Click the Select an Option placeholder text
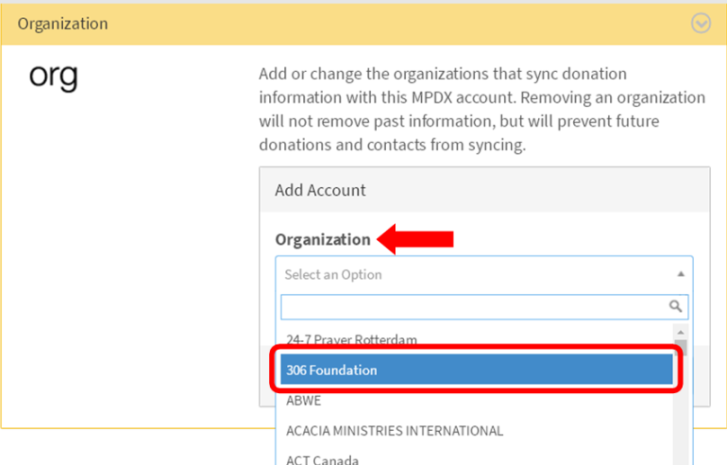Screen dimensions: 727x465 tap(333, 274)
